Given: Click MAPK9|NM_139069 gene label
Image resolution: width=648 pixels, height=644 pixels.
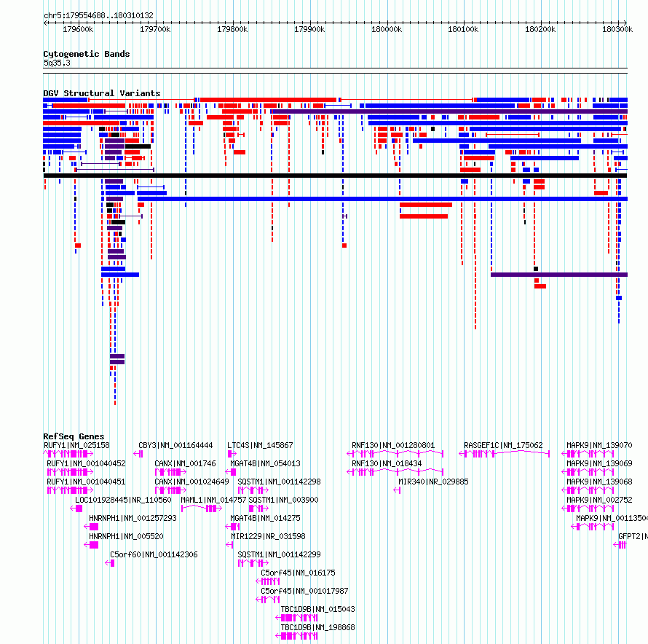Looking at the screenshot, I should tap(599, 463).
